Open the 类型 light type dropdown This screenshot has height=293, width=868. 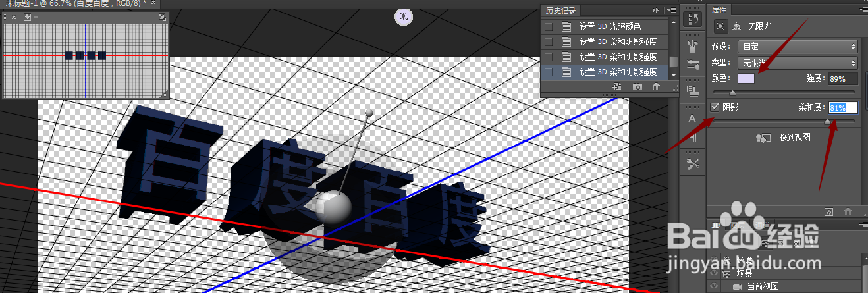coord(798,63)
